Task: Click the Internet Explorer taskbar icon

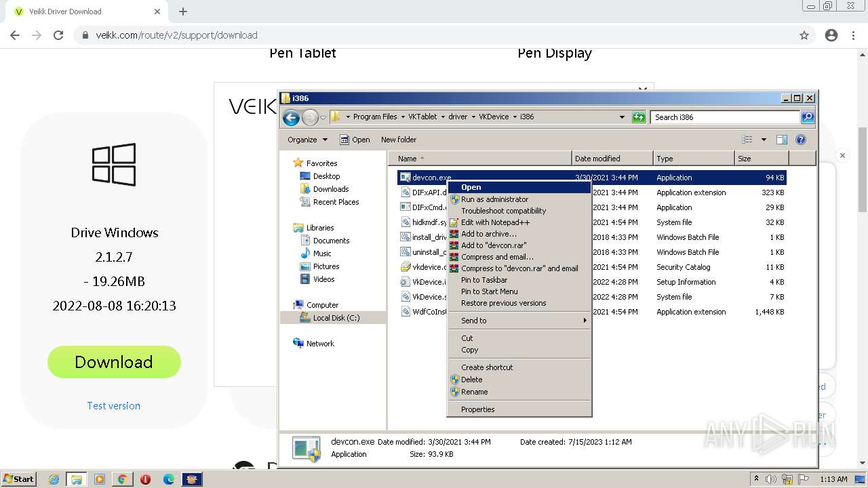Action: [54, 479]
